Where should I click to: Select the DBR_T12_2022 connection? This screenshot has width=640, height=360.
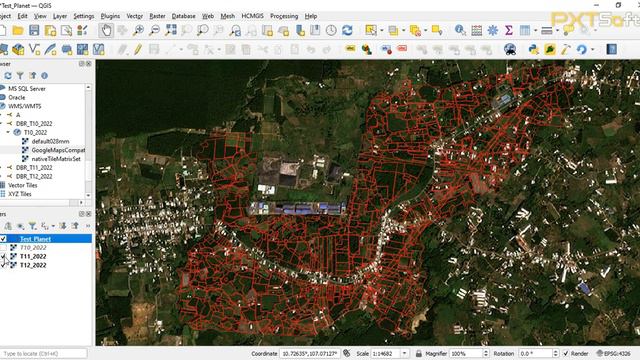[34, 176]
